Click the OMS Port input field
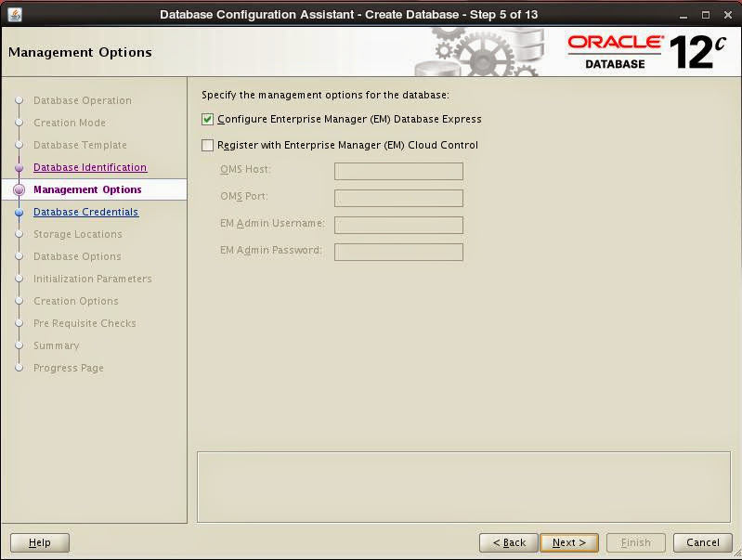This screenshot has width=742, height=560. (x=398, y=199)
